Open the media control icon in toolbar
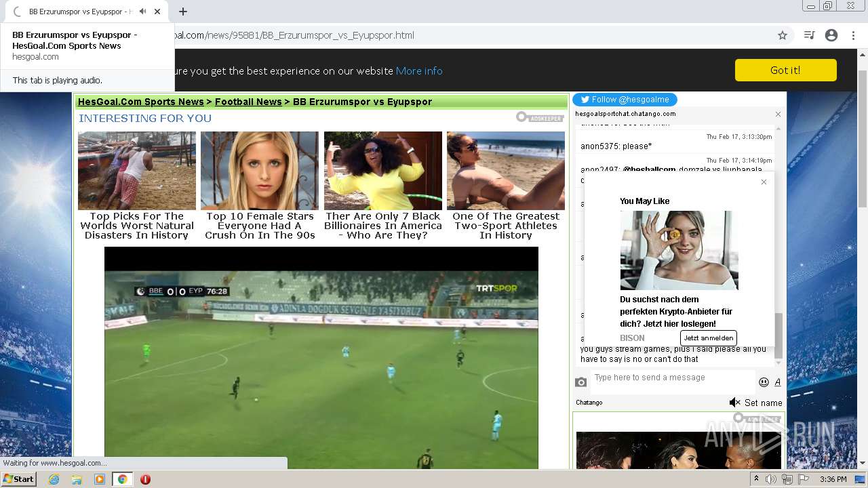Image resolution: width=868 pixels, height=488 pixels. click(809, 35)
